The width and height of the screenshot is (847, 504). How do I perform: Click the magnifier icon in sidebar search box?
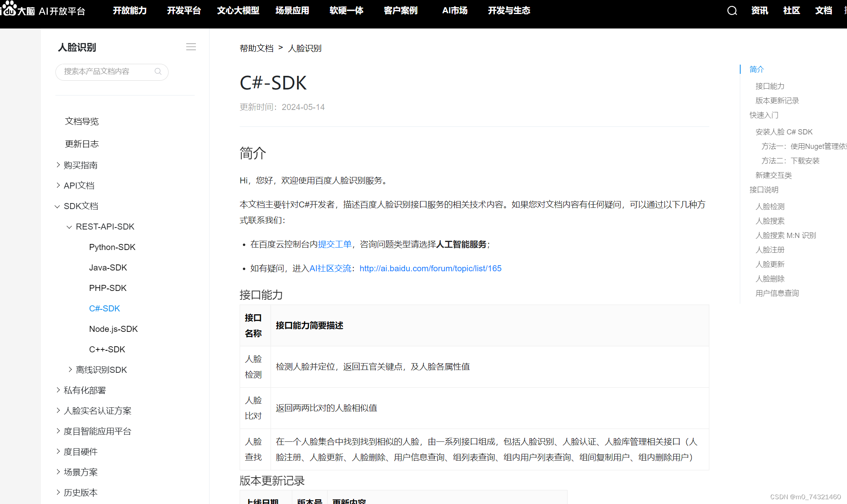pos(158,71)
